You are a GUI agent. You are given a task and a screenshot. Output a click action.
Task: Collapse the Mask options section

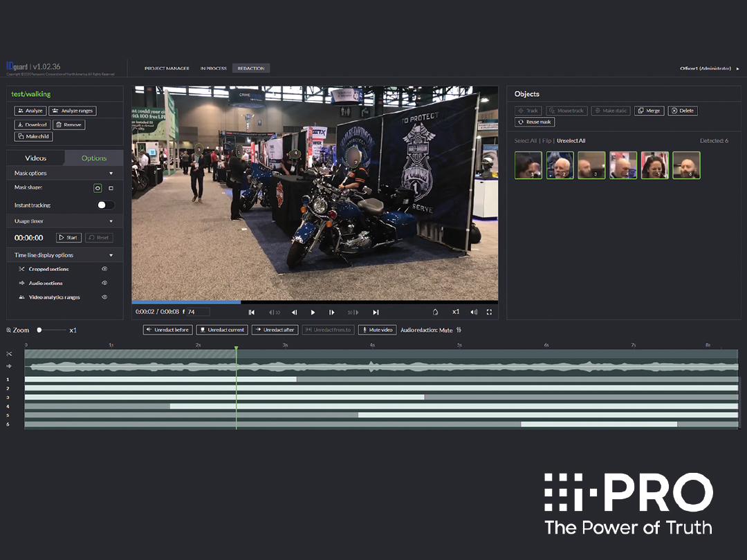111,174
